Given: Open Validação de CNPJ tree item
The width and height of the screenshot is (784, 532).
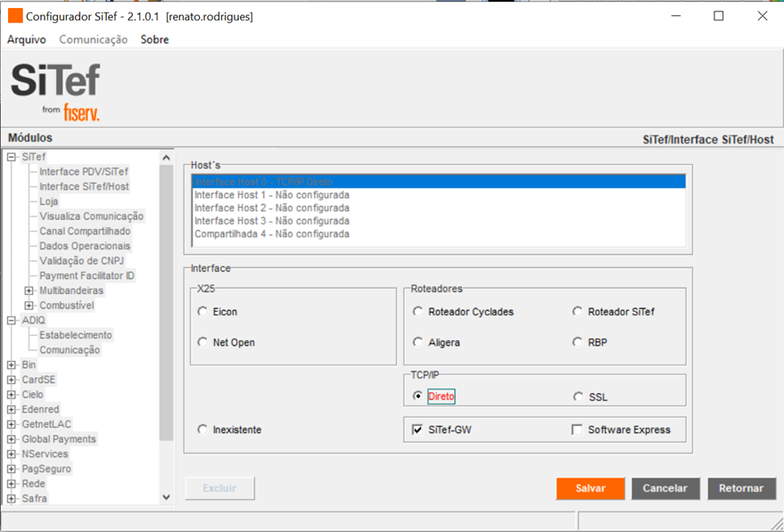Looking at the screenshot, I should (81, 261).
